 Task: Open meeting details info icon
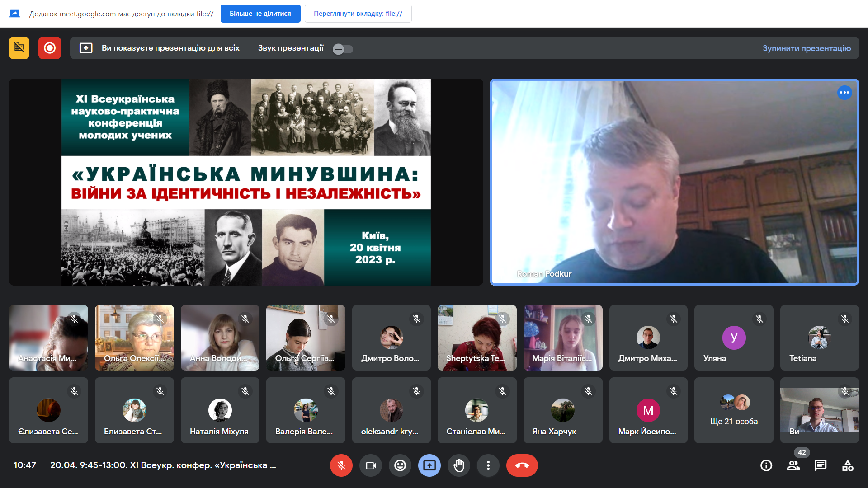click(x=766, y=465)
